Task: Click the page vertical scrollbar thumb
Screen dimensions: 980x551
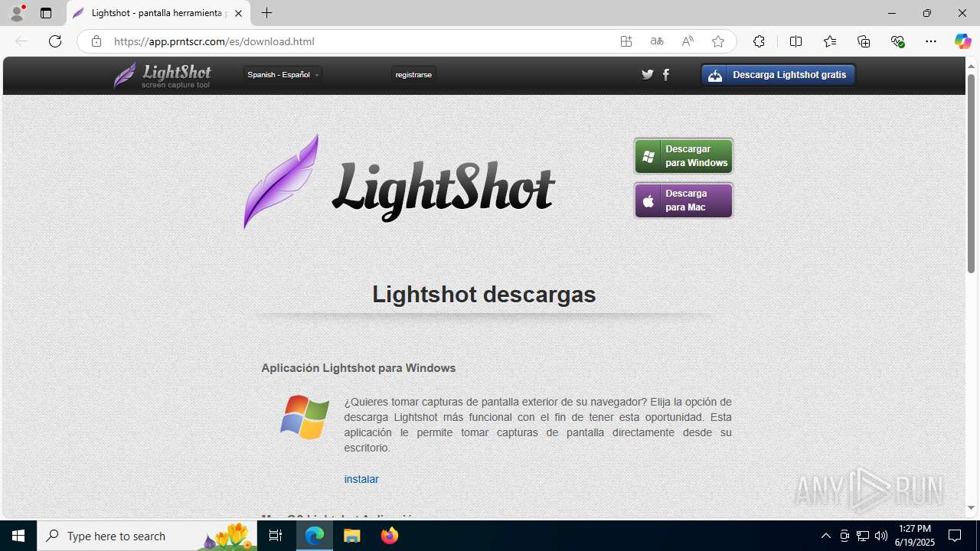Action: 971,174
